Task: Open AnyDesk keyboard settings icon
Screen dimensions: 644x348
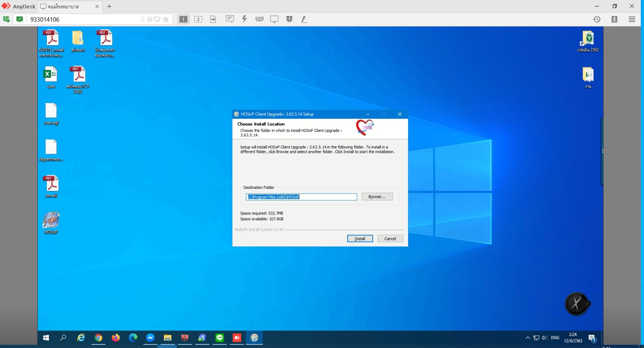Action: pyautogui.click(x=260, y=19)
